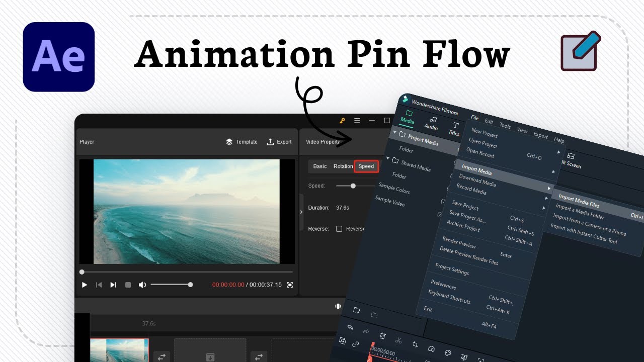Collapse Video Property panel with side arrow
The height and width of the screenshot is (362, 644).
[301, 212]
